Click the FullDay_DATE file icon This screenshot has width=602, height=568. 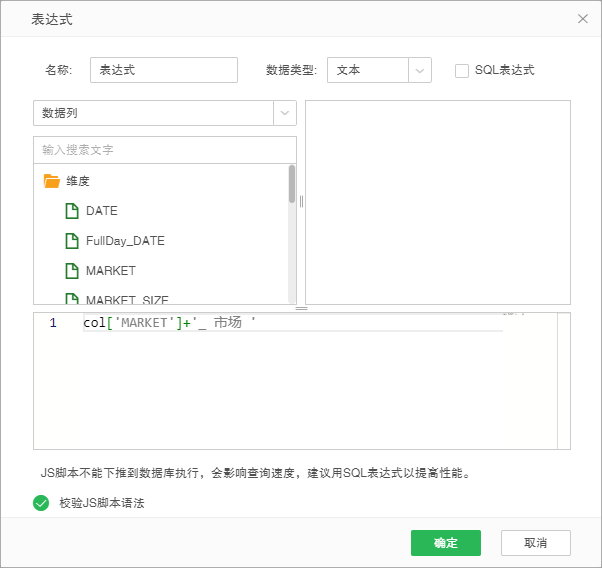point(71,241)
